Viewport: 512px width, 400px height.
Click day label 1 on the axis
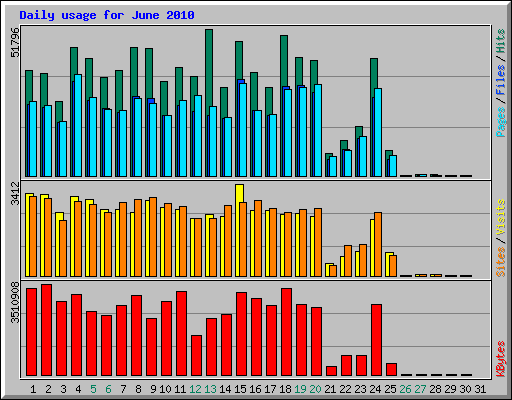click(33, 389)
